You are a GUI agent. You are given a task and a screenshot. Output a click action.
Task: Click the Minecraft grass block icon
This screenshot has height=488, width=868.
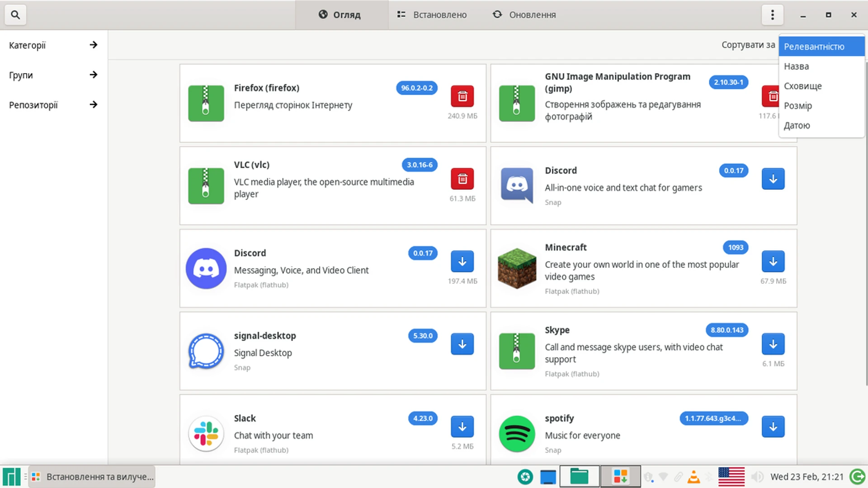point(517,268)
